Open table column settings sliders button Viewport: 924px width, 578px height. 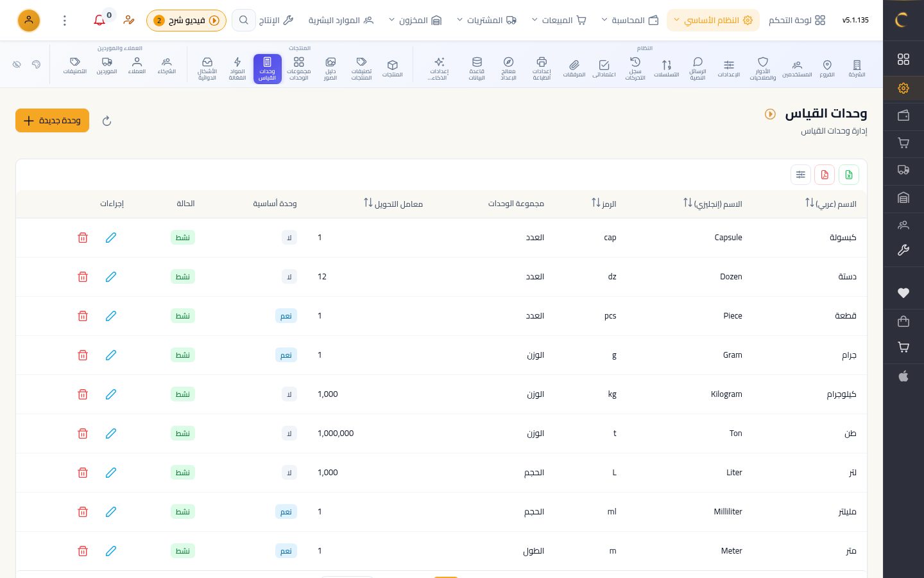tap(801, 175)
